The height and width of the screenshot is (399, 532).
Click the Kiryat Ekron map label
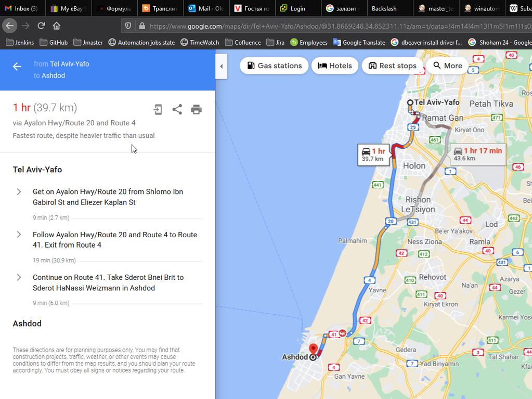[440, 304]
